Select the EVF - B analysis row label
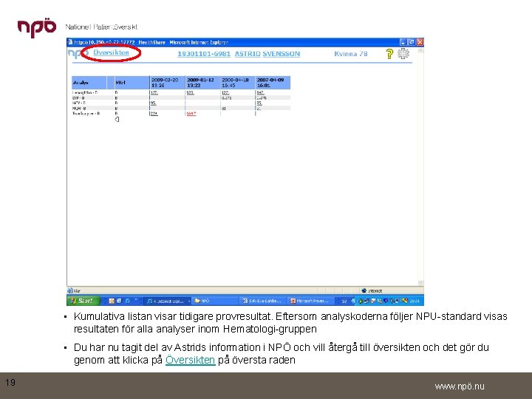Viewport: 532px width, 399px height. coord(78,98)
